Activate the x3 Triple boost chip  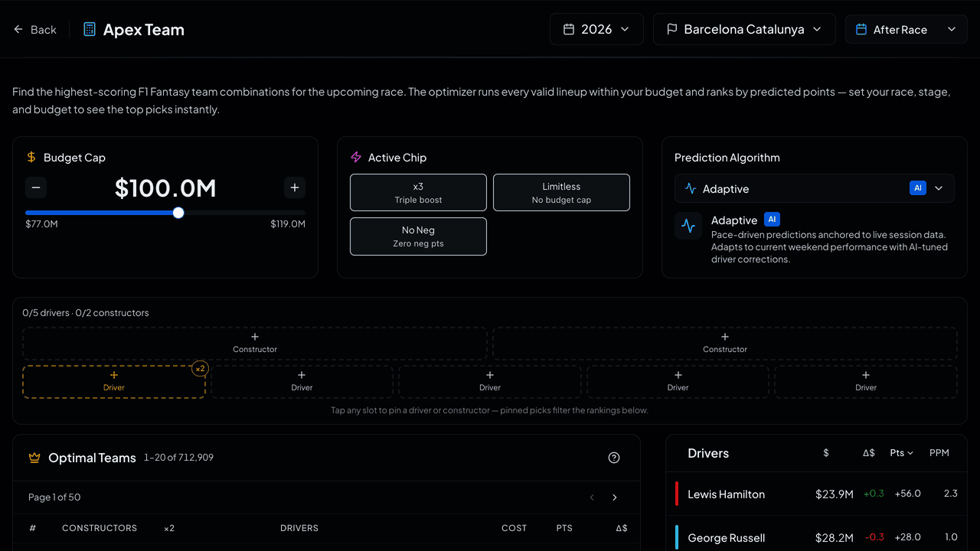pyautogui.click(x=418, y=192)
